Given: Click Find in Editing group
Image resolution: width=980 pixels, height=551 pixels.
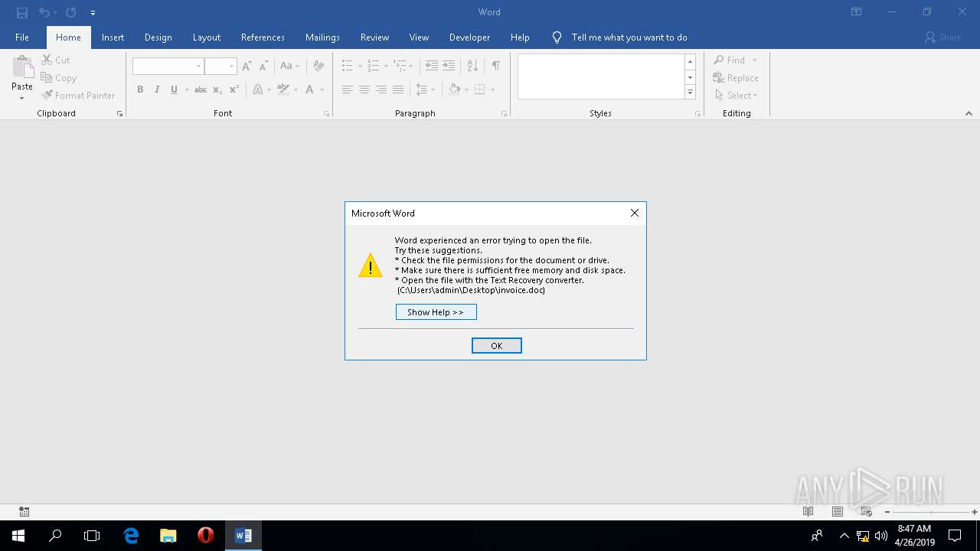Looking at the screenshot, I should 730,60.
